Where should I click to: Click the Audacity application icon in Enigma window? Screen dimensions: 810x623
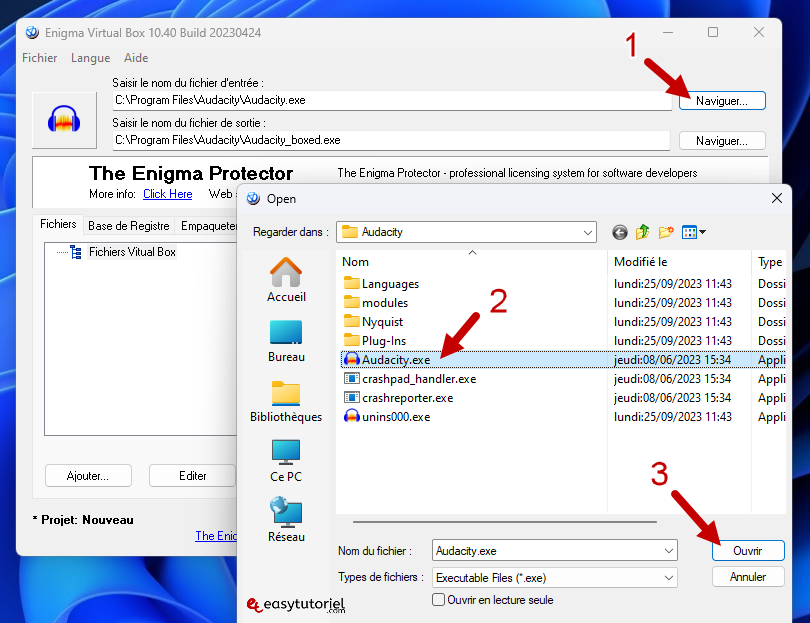tap(64, 119)
